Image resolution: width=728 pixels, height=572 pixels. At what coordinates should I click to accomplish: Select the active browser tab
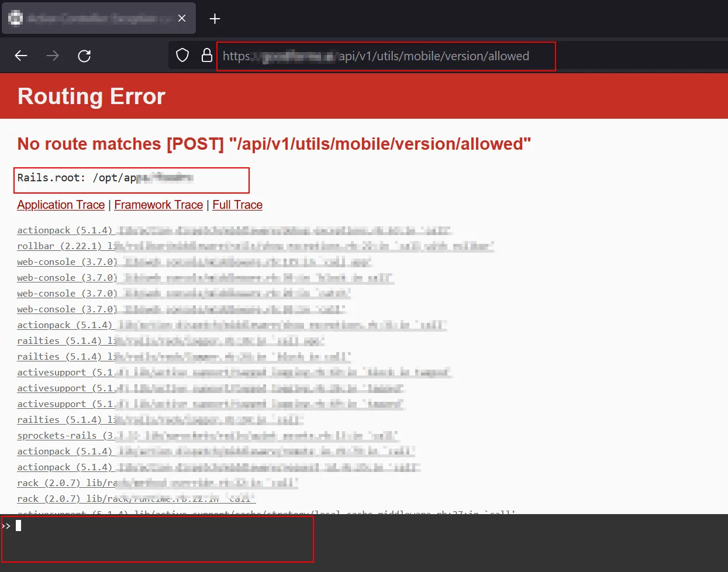88,19
